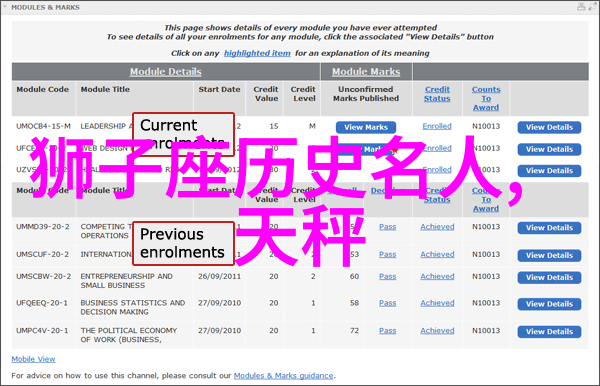Click the mark 72 for UMPC4V-20-1
This screenshot has height=386, width=600.
click(354, 331)
